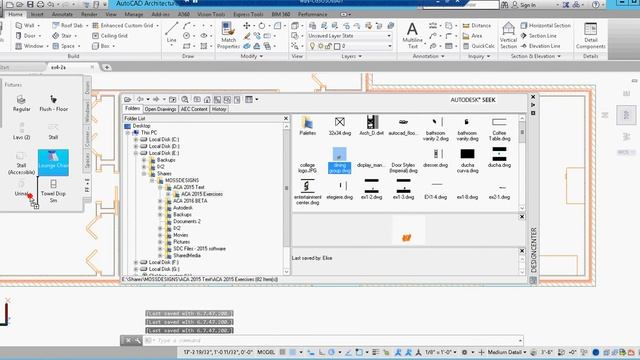Create a Vertical Section
640x360 pixels.
pos(508,36)
